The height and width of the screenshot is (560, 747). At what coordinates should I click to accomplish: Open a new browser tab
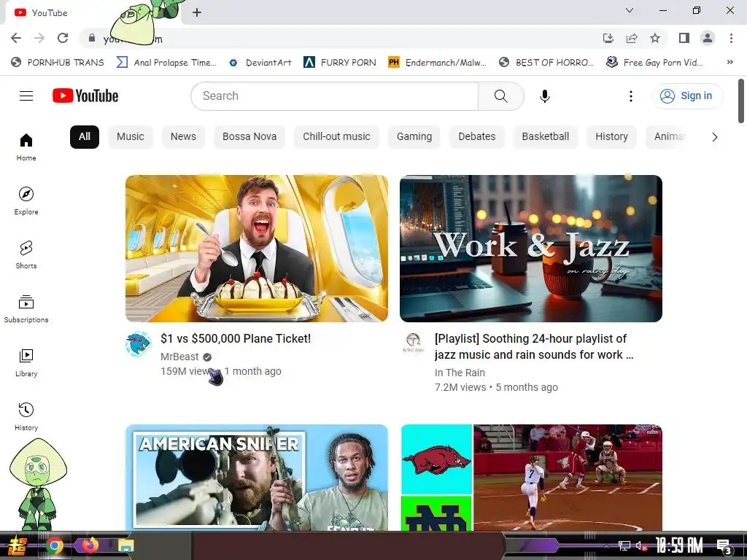[197, 12]
